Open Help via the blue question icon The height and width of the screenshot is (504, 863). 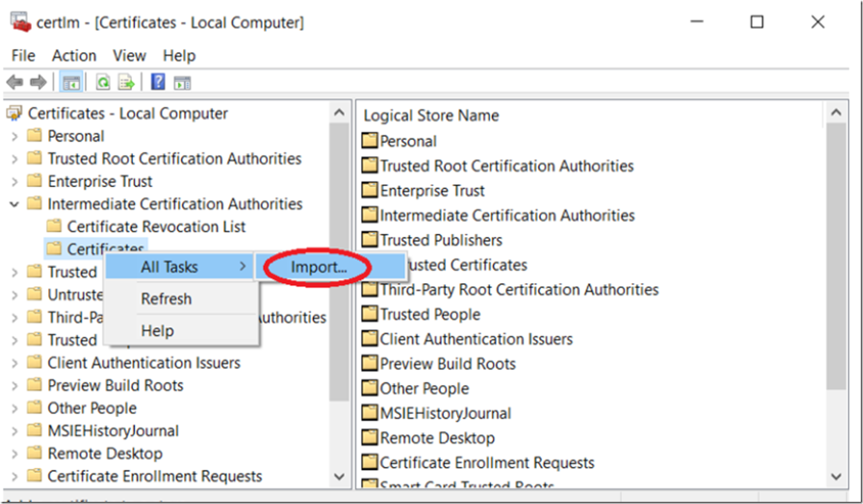(x=158, y=82)
